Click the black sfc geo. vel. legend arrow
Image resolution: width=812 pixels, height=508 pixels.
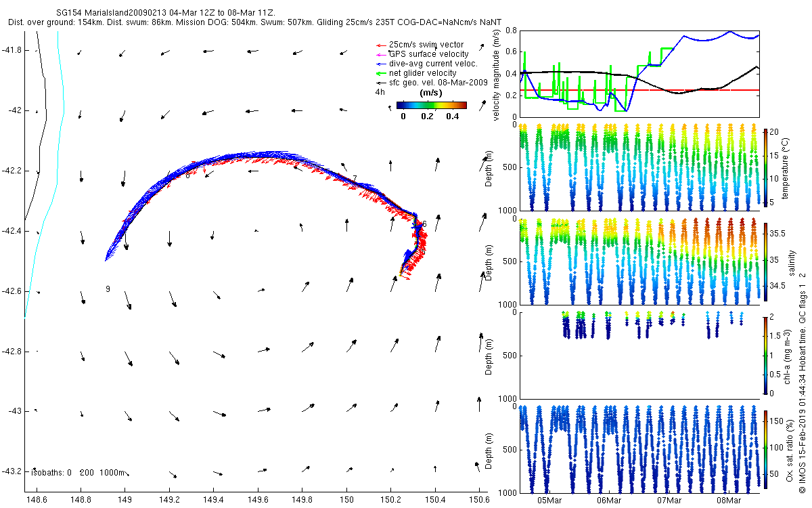[x=381, y=83]
